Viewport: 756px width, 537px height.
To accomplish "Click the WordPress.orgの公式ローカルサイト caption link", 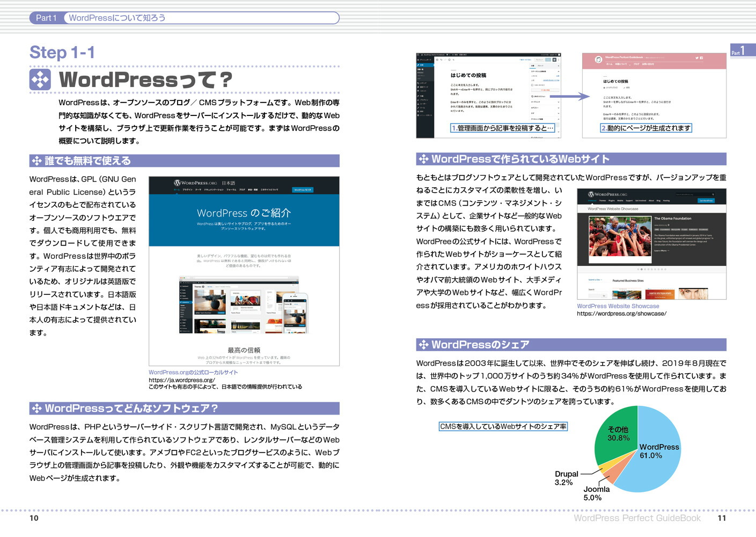I will (193, 372).
